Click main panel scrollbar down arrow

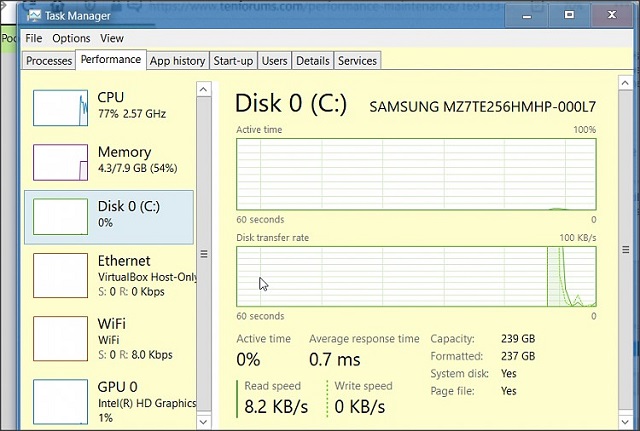(625, 422)
